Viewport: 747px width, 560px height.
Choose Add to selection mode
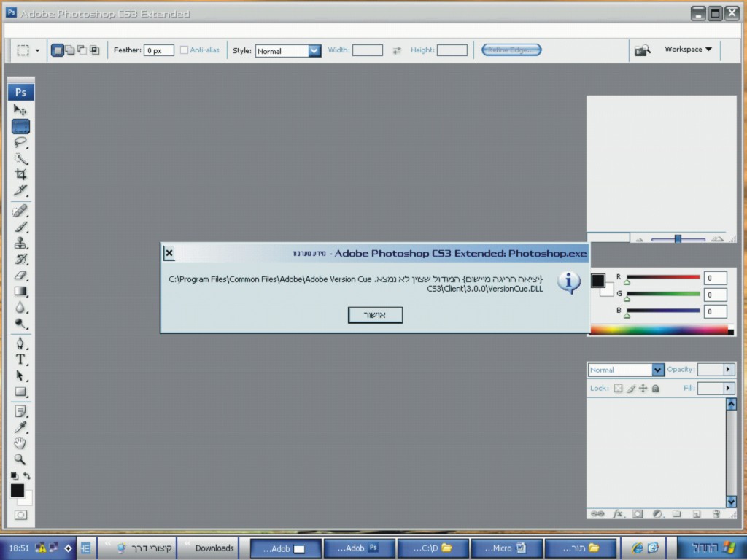(69, 50)
